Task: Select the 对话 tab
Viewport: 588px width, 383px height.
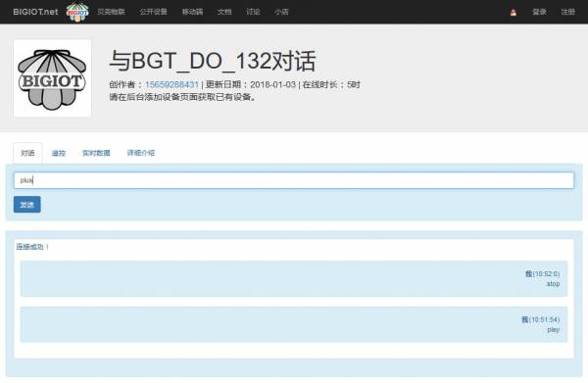Action: (x=27, y=153)
